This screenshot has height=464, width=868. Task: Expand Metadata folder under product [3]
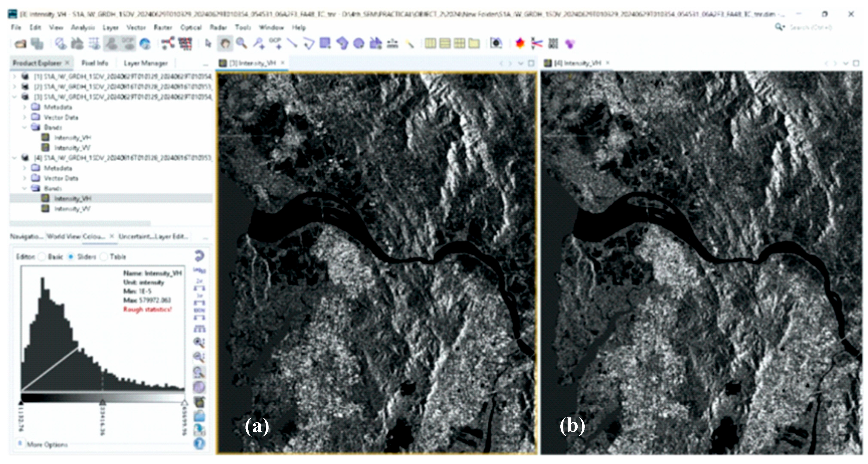pyautogui.click(x=25, y=107)
